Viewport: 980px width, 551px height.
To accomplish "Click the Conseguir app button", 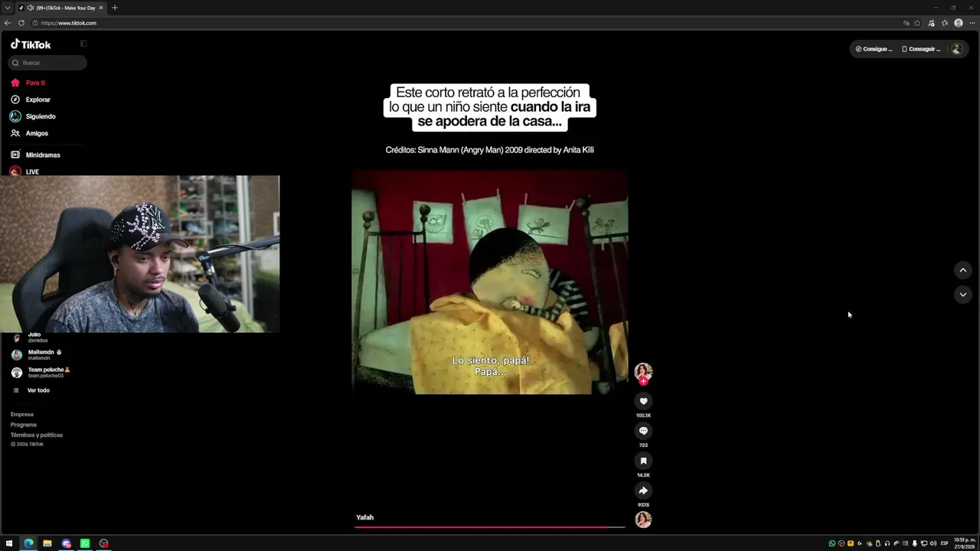I will (x=921, y=49).
